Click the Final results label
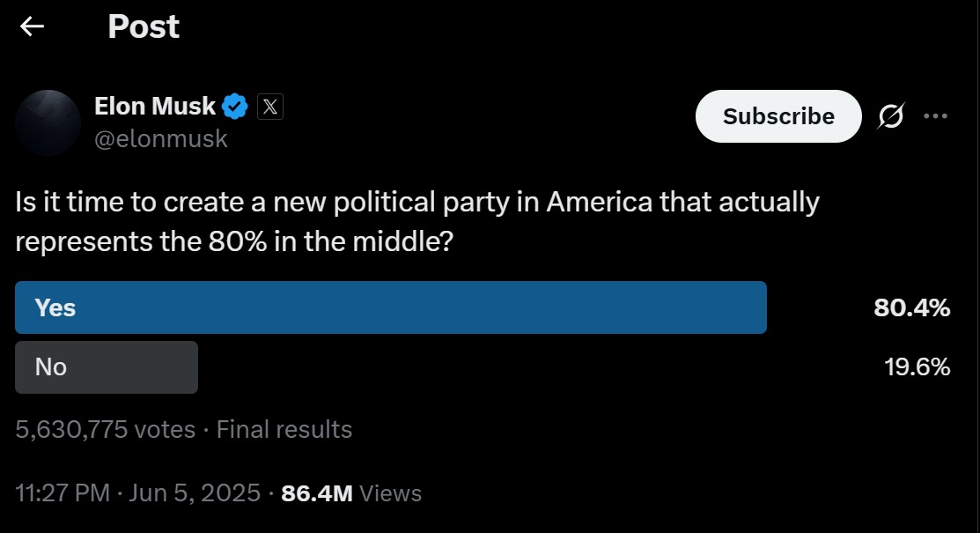Viewport: 980px width, 533px height. click(284, 429)
